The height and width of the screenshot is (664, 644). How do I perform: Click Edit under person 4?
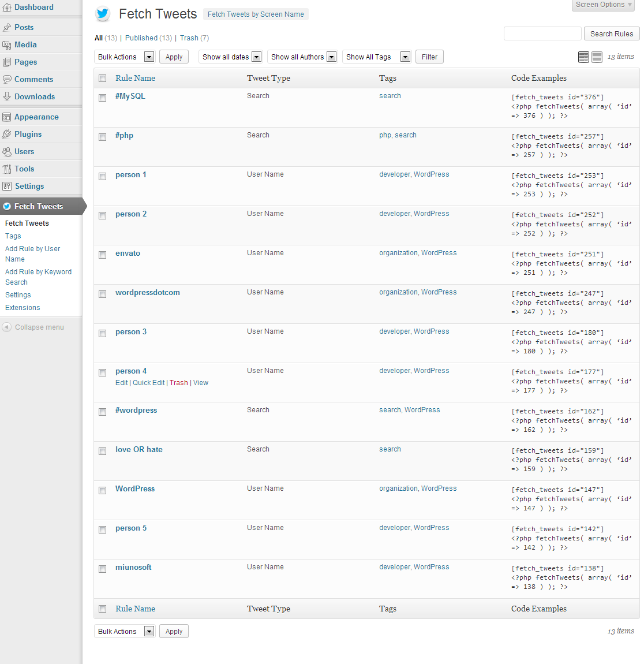tap(121, 383)
